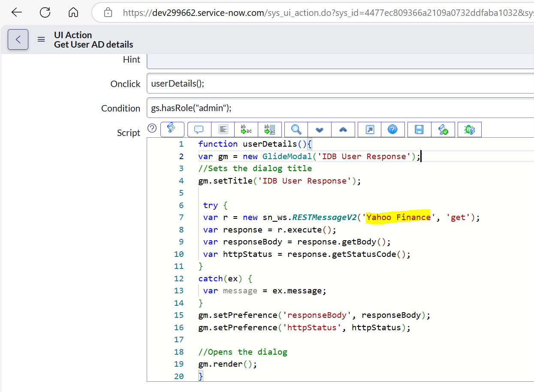Screen dimensions: 534x392
Task: Click the Onclick field with userDetails();
Action: [x=340, y=83]
